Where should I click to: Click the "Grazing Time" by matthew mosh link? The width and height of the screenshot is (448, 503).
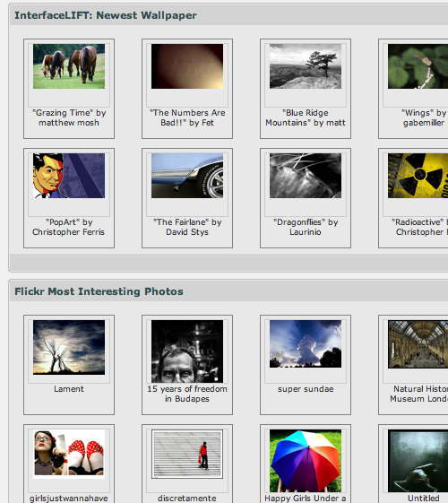[x=69, y=117]
